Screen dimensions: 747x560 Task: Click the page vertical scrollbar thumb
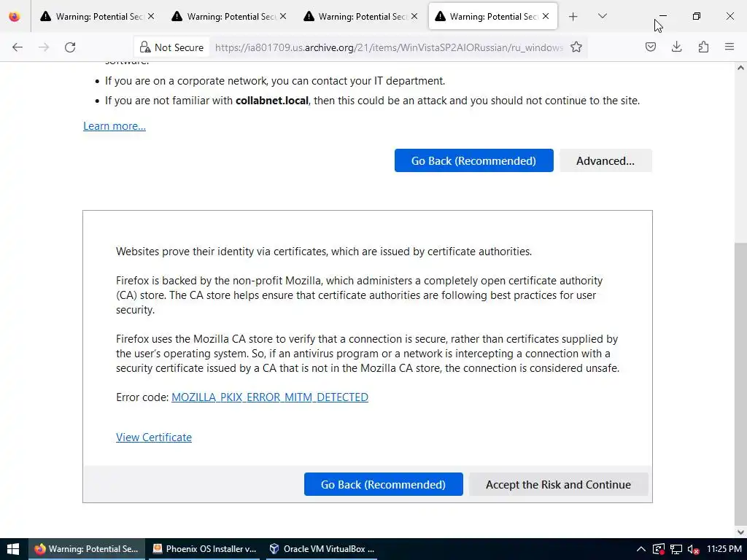(740, 384)
